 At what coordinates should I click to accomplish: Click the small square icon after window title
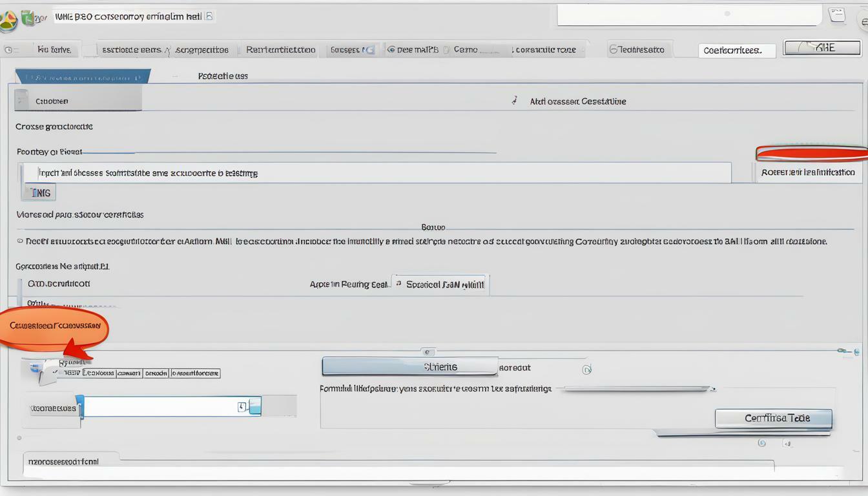click(x=209, y=16)
